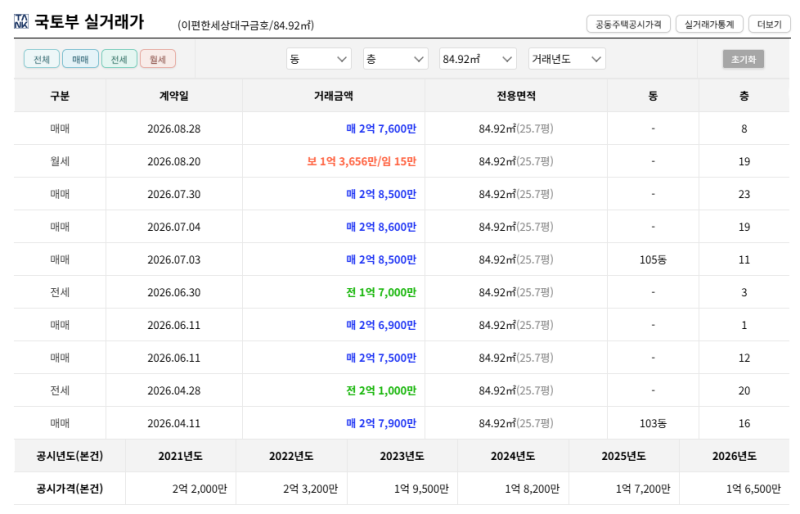Screen dimensions: 800x514
Task: Filter transactions by 월세 button
Action: coord(158,59)
